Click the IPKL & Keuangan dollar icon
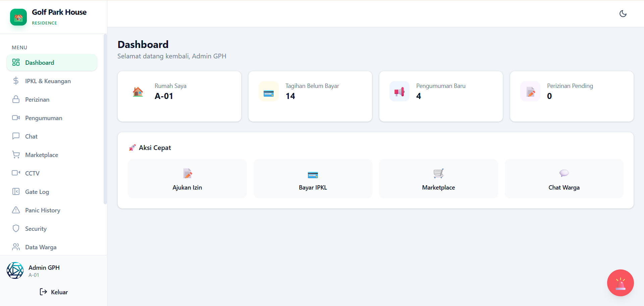 pyautogui.click(x=16, y=81)
